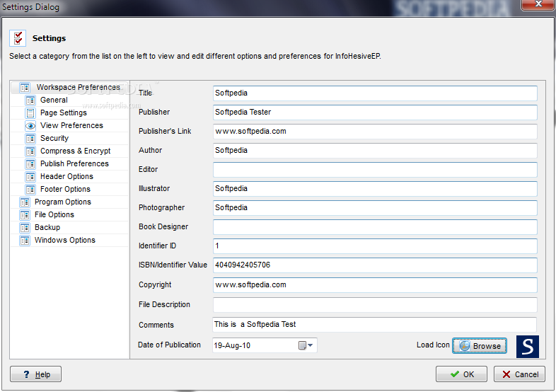The width and height of the screenshot is (556, 392).
Task: Click the Publisher field with Softpedia Tester
Action: (375, 113)
